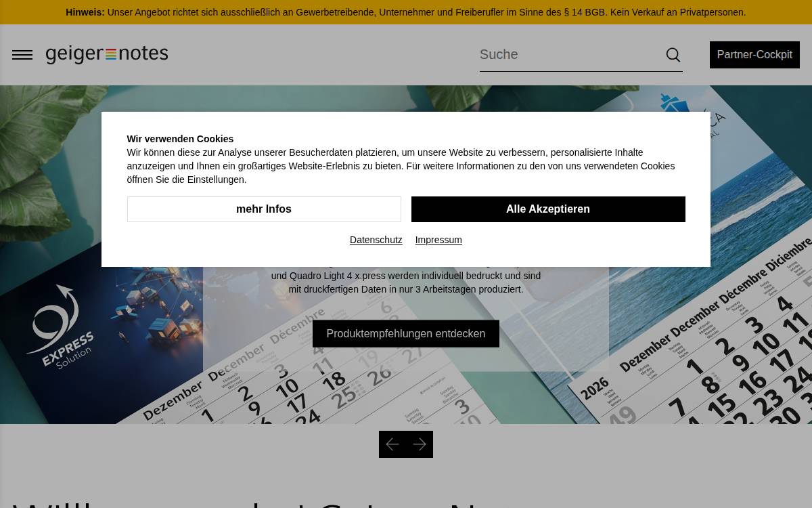Open the Datenschutz link
This screenshot has width=812, height=508.
coord(376,240)
